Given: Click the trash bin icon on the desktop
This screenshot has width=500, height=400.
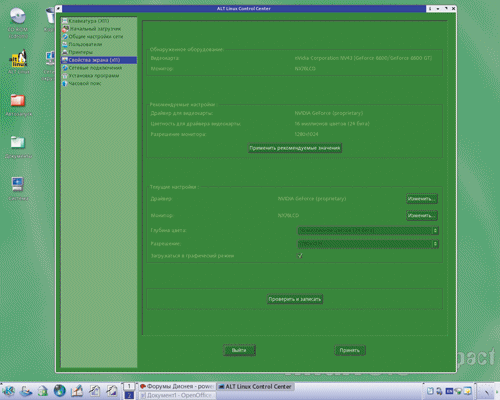Looking at the screenshot, I should click(50, 16).
